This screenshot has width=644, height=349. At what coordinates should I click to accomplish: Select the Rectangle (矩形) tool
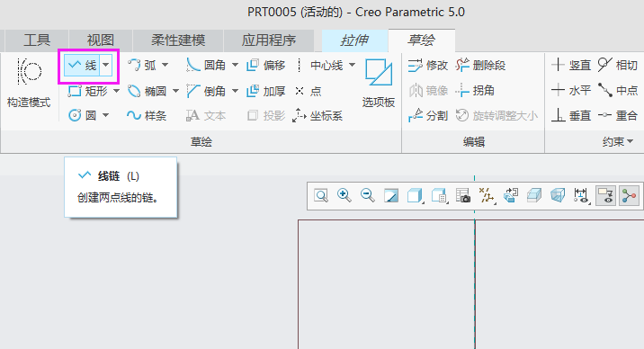point(88,91)
